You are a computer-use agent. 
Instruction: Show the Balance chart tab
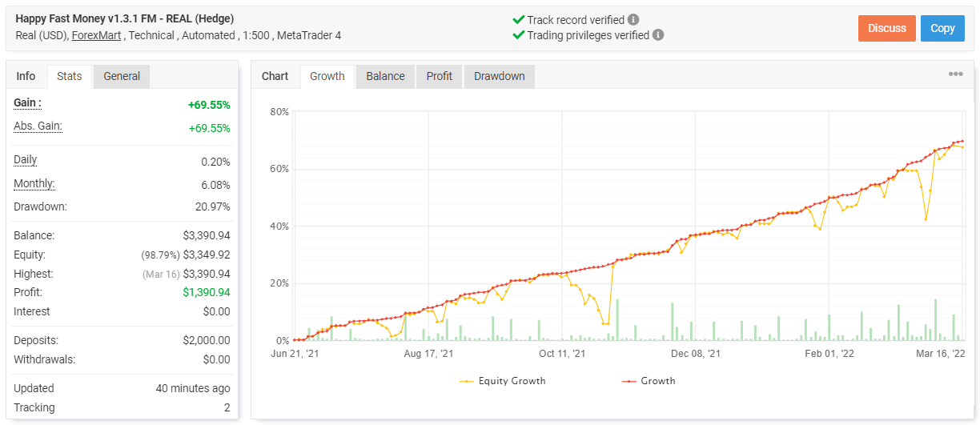385,76
